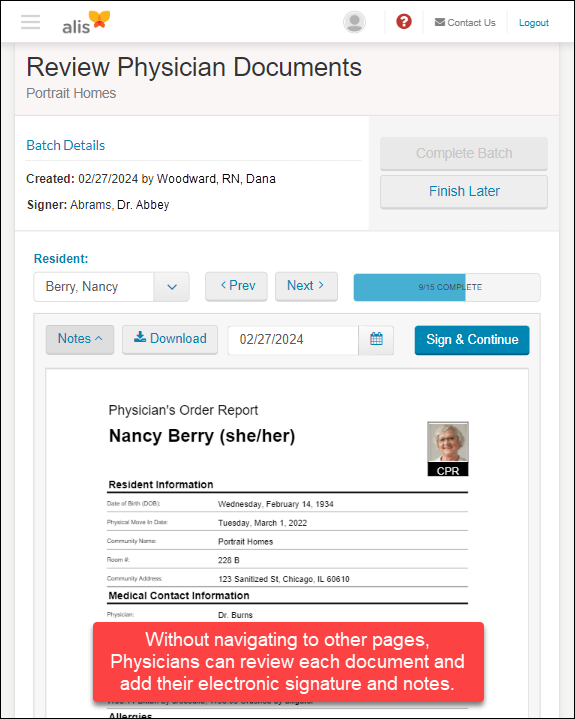Image resolution: width=575 pixels, height=719 pixels.
Task: Click the 9/15 complete progress bar
Action: 447,288
